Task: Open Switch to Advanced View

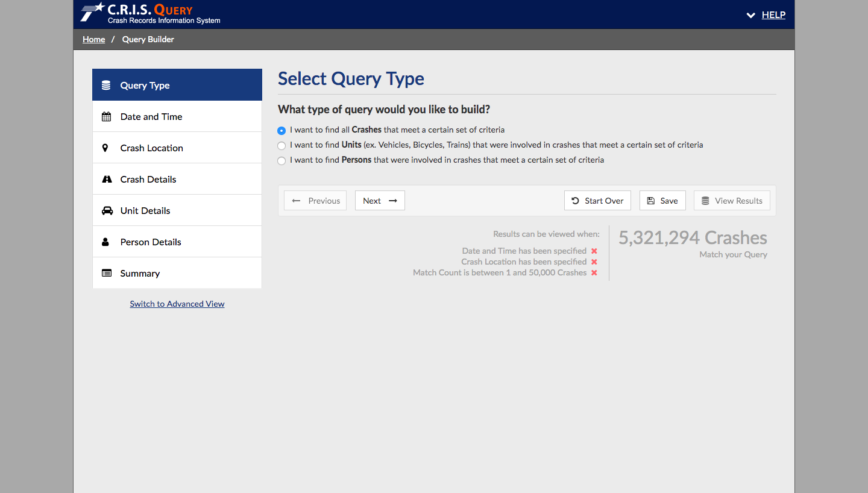Action: [177, 303]
